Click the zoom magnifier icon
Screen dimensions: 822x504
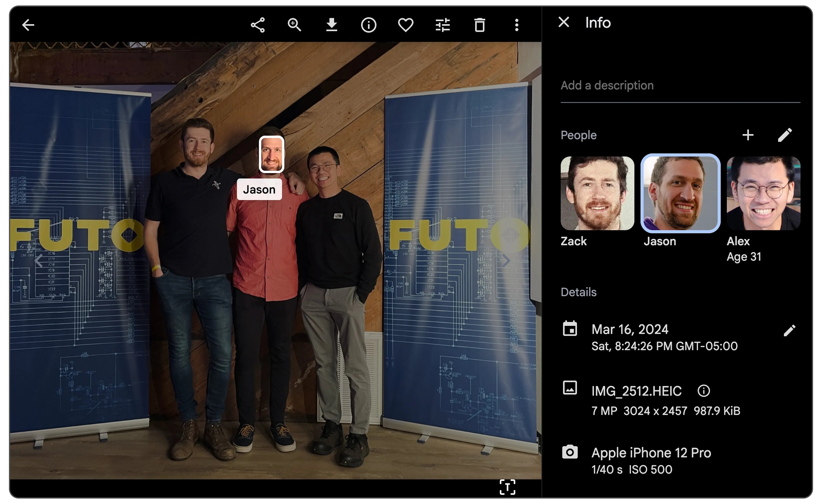pos(295,25)
